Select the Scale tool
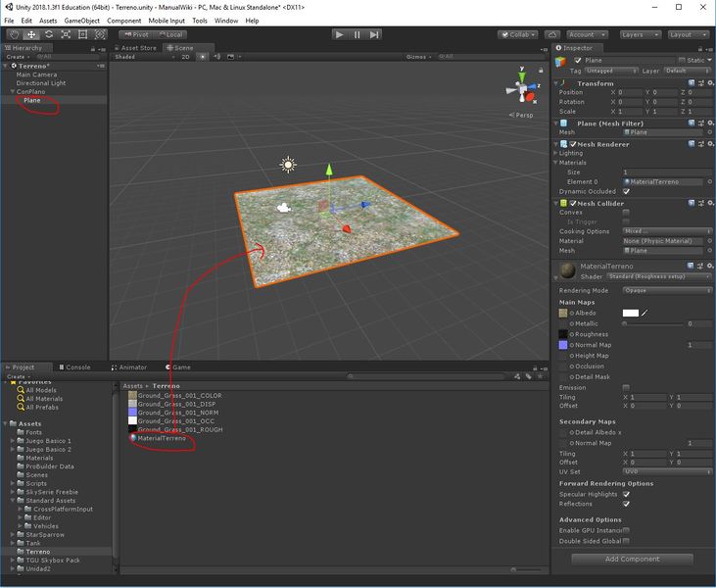 coord(66,34)
